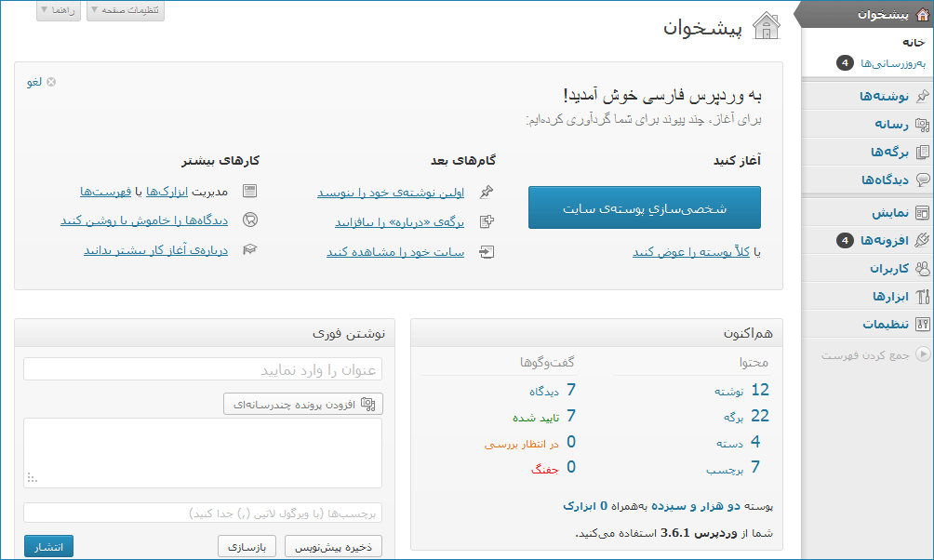Click the plugins update count badge 4
934x560 pixels.
(x=845, y=241)
